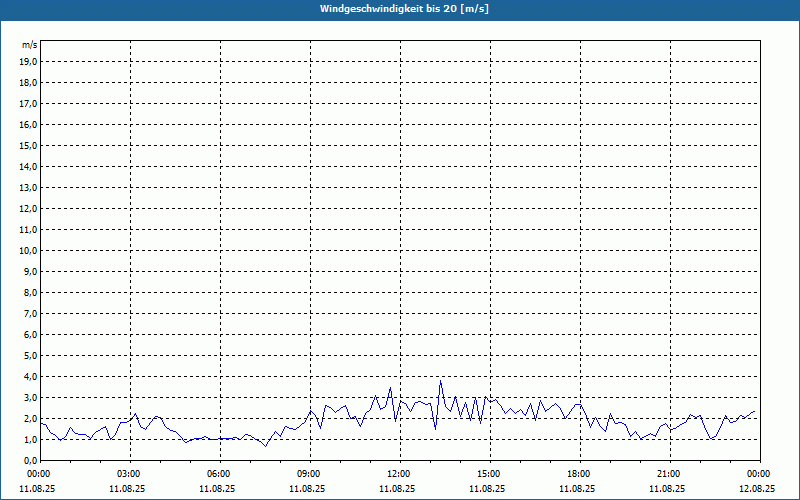Click the "03:00" time label
The width and height of the screenshot is (800, 500).
(131, 474)
